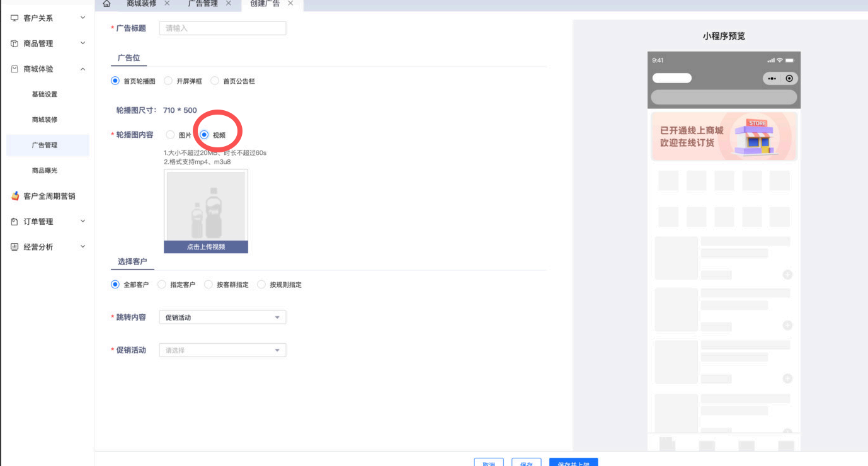
Task: Close the 商城装修 tab
Action: 167,4
